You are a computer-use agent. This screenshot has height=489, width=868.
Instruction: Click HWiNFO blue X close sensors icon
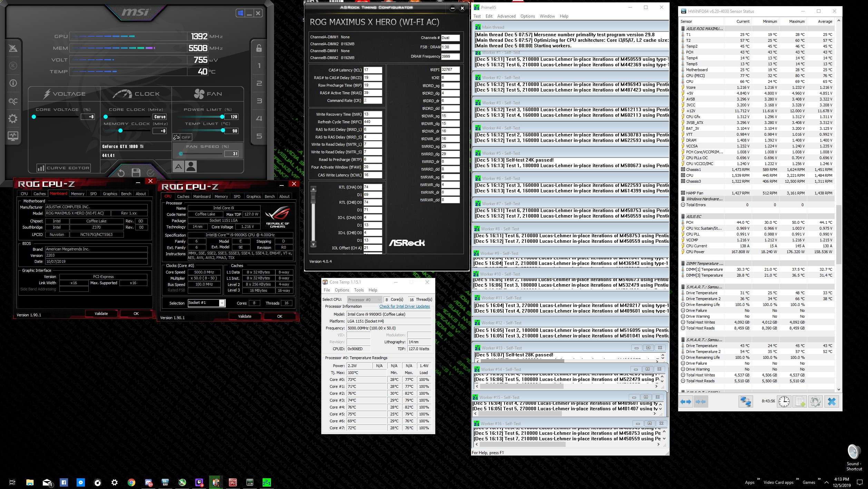click(x=832, y=402)
